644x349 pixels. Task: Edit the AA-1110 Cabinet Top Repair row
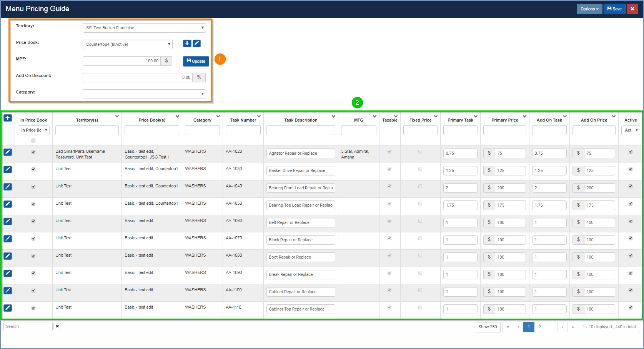coord(8,308)
